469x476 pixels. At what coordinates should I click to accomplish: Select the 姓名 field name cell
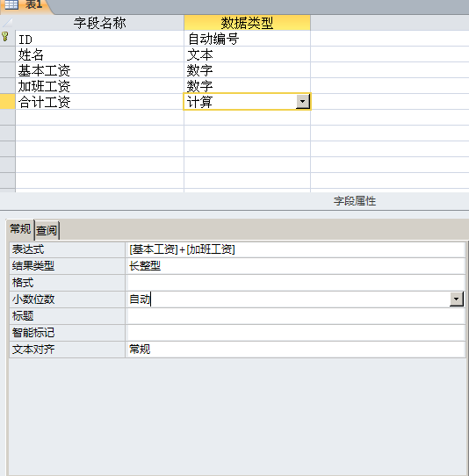[x=99, y=54]
